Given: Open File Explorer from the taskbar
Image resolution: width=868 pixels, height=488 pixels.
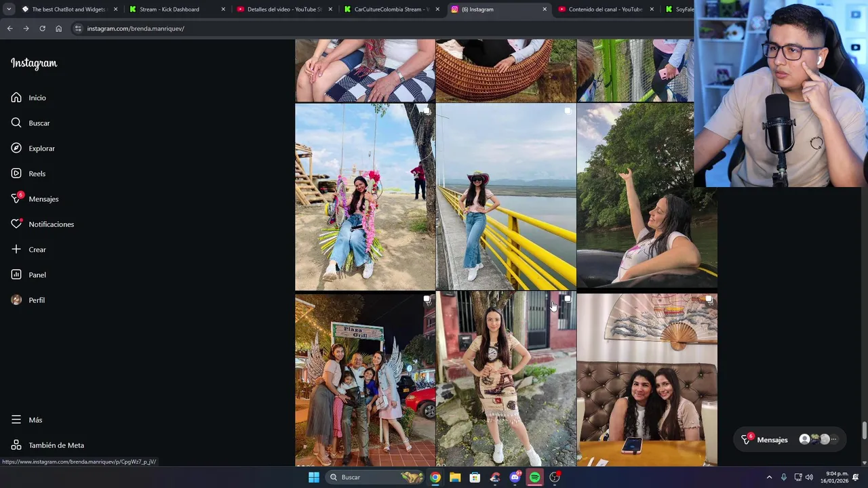Looking at the screenshot, I should [x=455, y=477].
